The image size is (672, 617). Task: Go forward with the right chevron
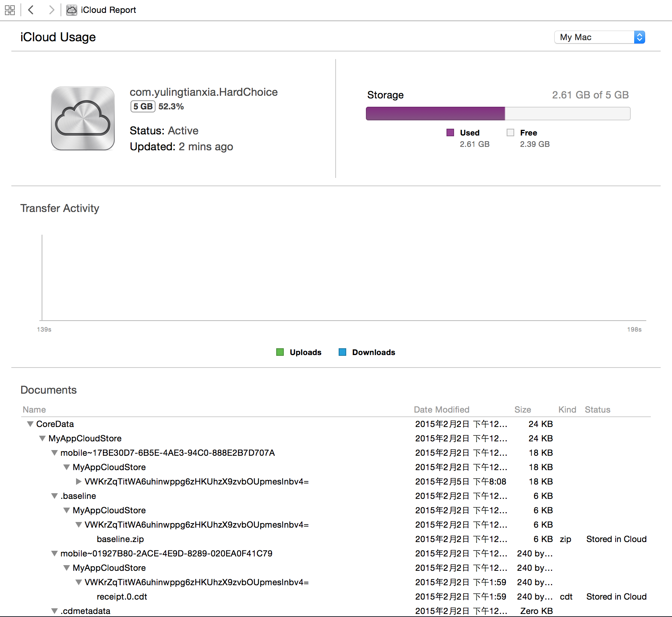tap(51, 10)
